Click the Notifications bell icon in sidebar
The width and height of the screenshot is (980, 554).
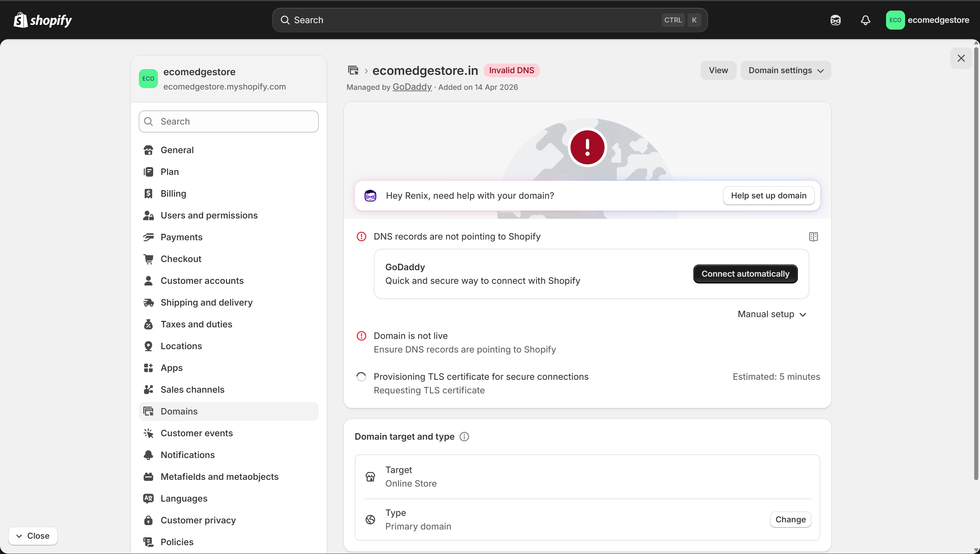148,455
